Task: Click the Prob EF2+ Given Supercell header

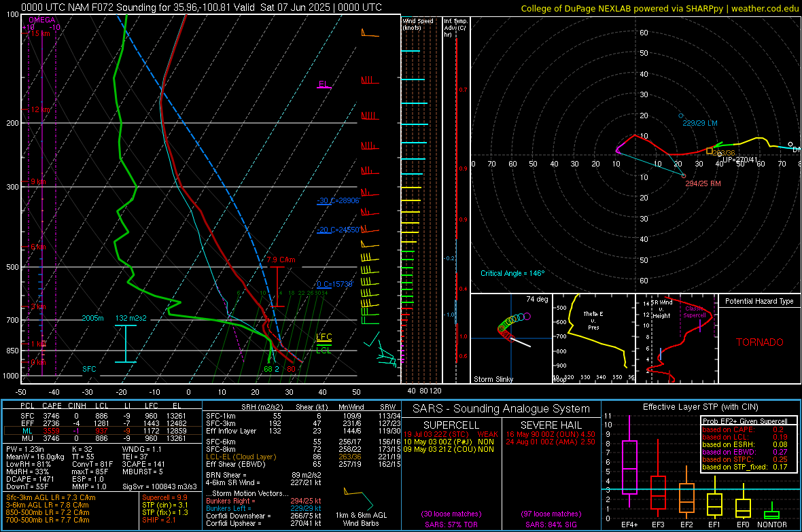Action: pyautogui.click(x=745, y=421)
